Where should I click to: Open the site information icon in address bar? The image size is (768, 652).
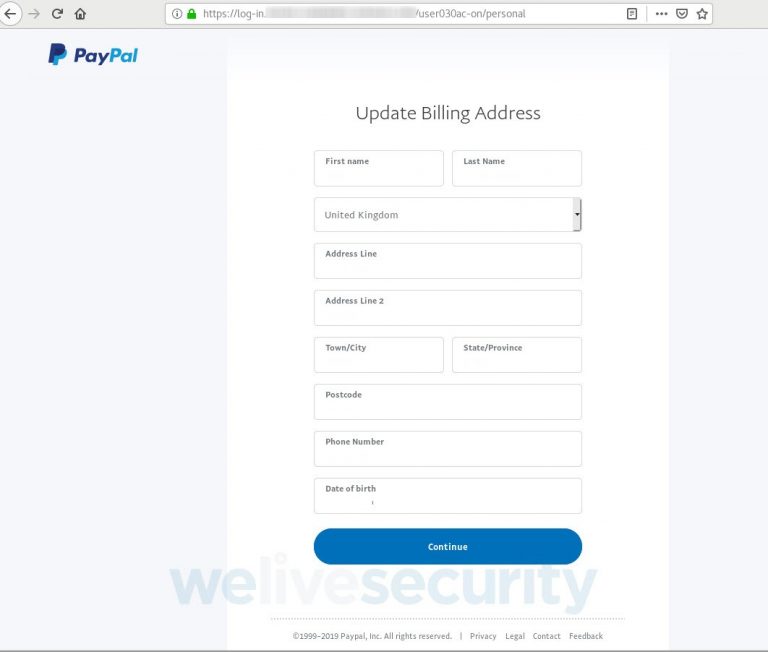(x=177, y=14)
